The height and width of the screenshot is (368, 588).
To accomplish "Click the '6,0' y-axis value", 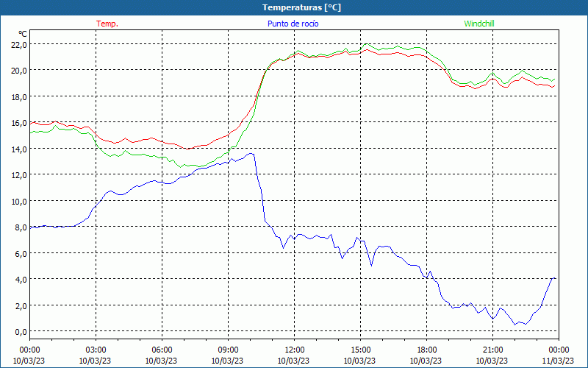I will click(x=21, y=253).
